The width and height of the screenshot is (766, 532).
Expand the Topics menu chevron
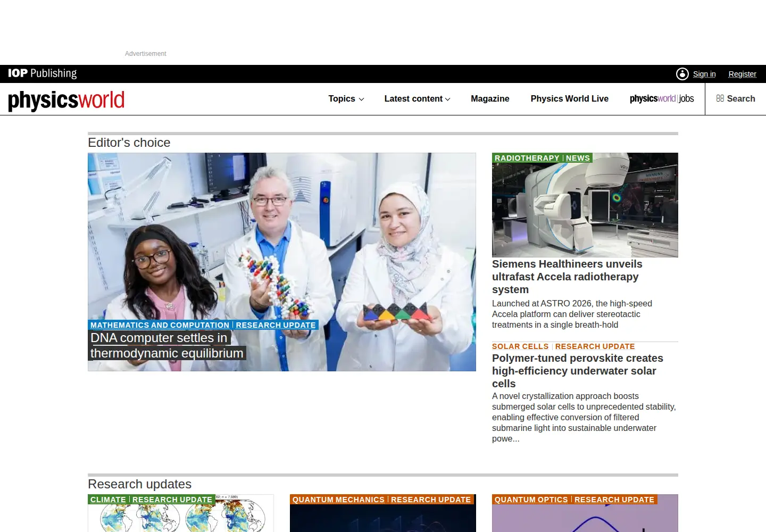point(361,99)
